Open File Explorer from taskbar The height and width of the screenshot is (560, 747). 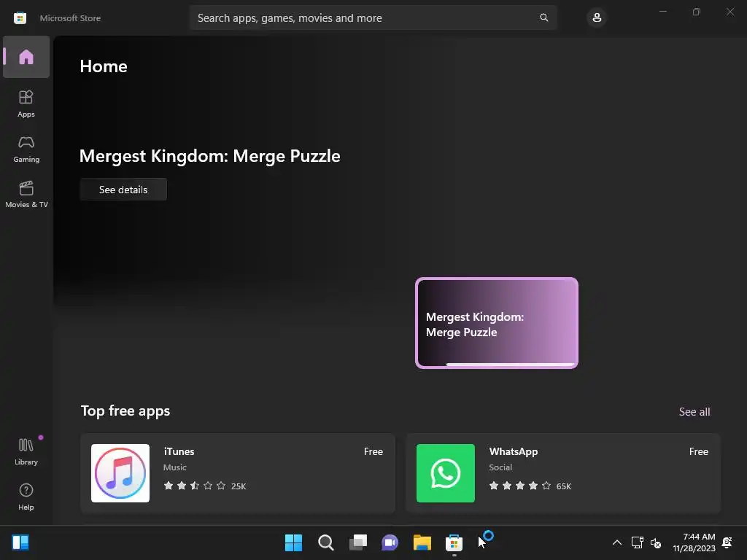point(422,542)
